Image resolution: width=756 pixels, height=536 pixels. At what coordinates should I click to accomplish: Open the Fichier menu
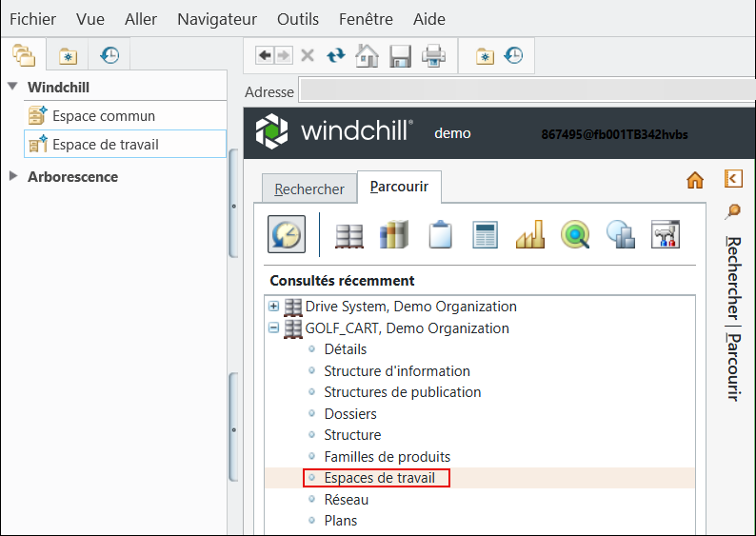[x=32, y=19]
